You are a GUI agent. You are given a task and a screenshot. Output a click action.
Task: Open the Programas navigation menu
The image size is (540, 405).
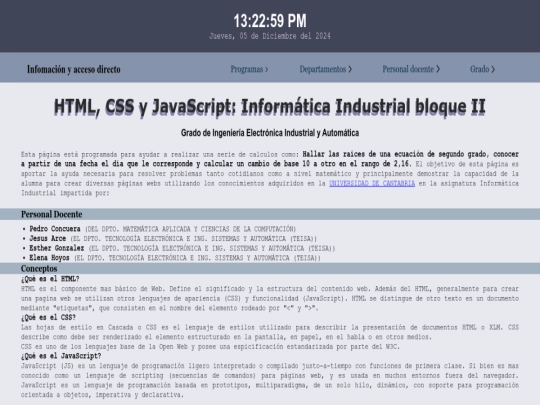click(x=249, y=69)
